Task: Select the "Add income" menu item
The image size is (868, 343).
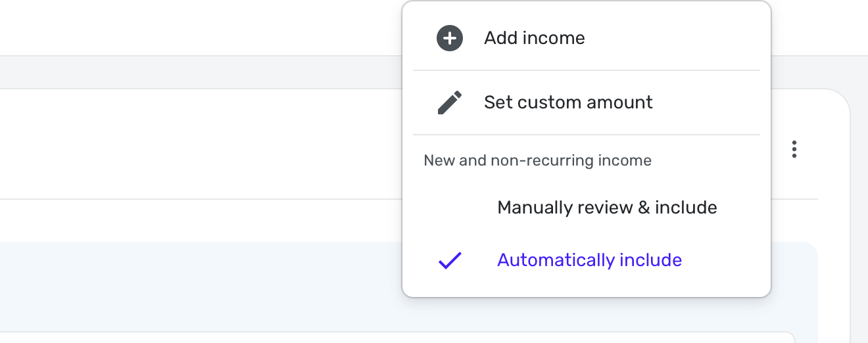Action: pos(534,38)
